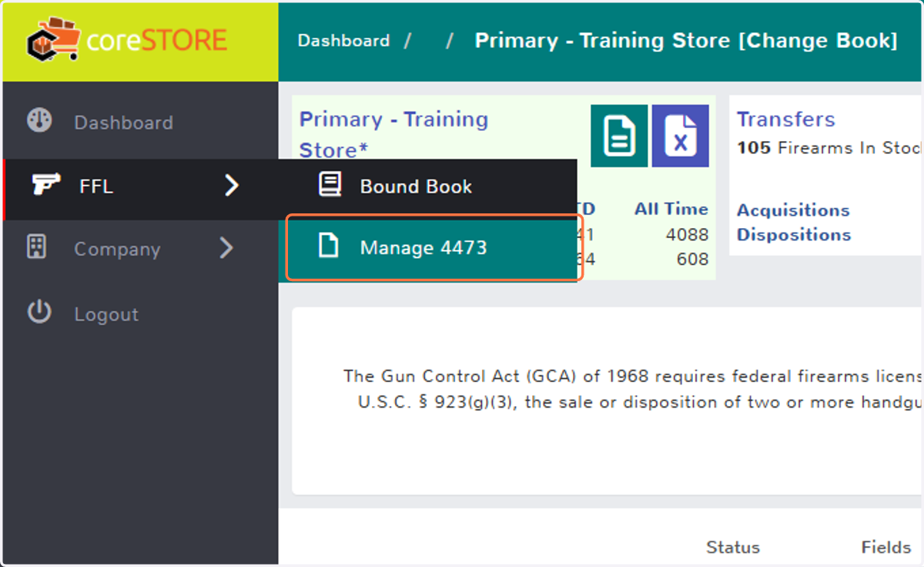The width and height of the screenshot is (924, 567).
Task: Click the Status column header
Action: pos(733,547)
